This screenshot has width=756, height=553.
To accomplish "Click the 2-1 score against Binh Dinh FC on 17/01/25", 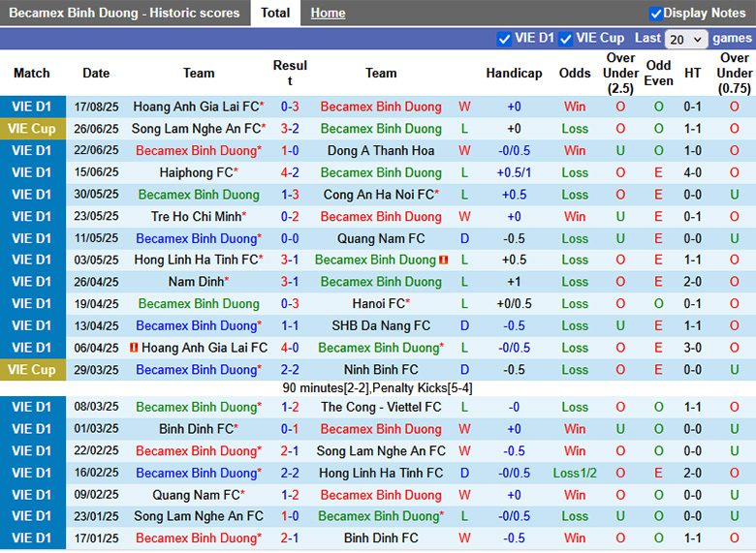I will 290,538.
